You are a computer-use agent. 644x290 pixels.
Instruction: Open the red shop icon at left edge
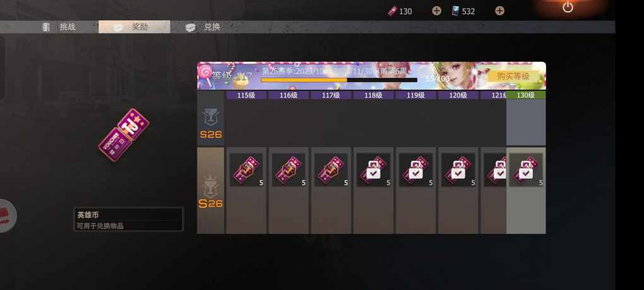(x=7, y=215)
